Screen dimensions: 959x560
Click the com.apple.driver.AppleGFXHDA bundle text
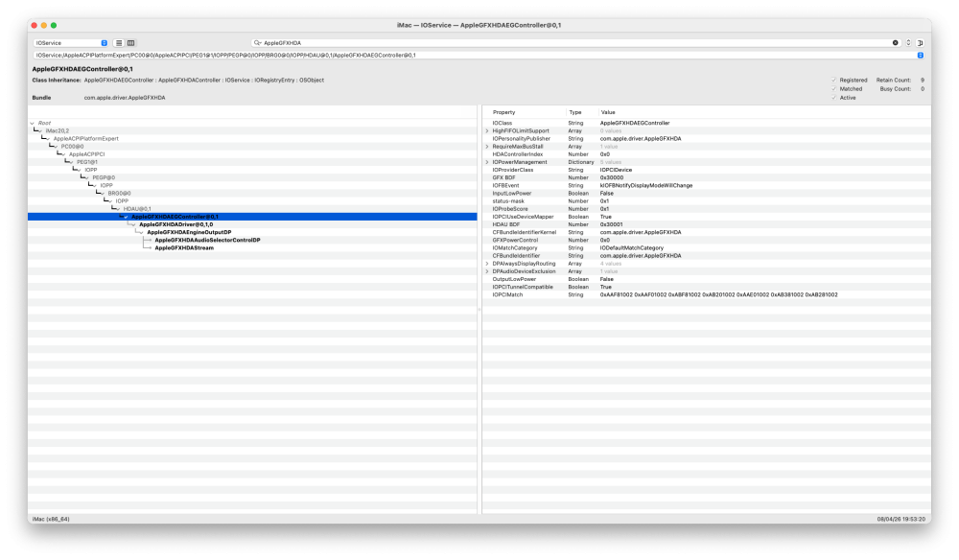pyautogui.click(x=125, y=98)
